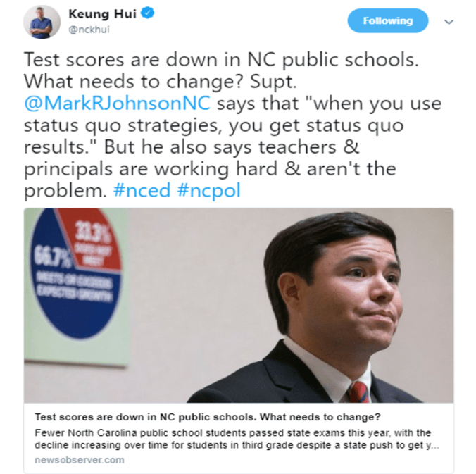Click the article description snippet text

tap(237, 439)
